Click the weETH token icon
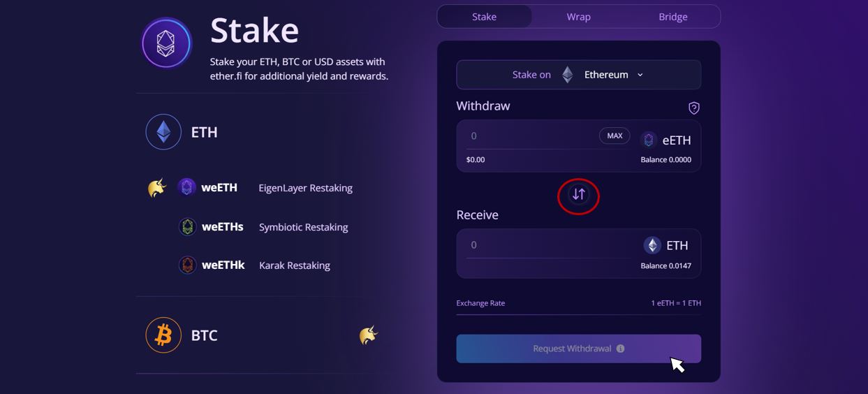 tap(186, 187)
